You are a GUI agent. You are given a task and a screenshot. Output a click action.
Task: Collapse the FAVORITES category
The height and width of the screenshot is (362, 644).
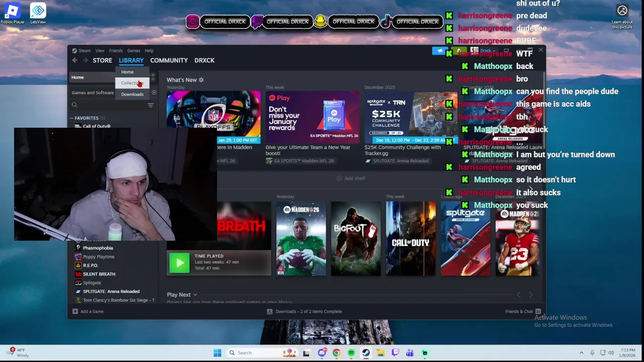[71, 118]
